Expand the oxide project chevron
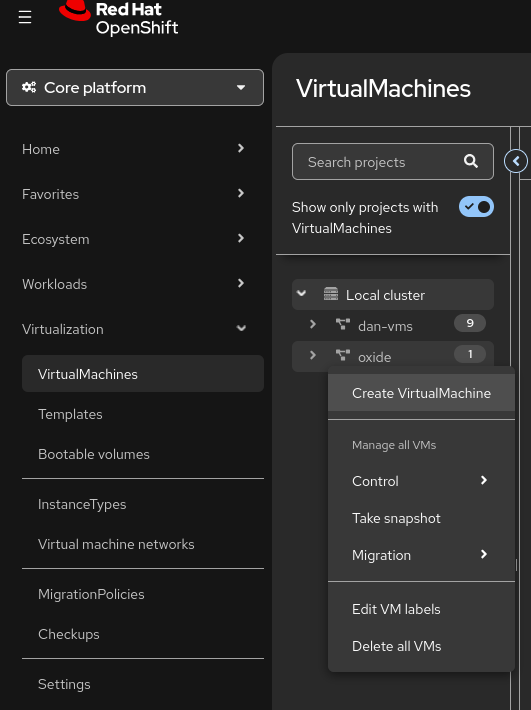This screenshot has height=710, width=531. point(312,355)
